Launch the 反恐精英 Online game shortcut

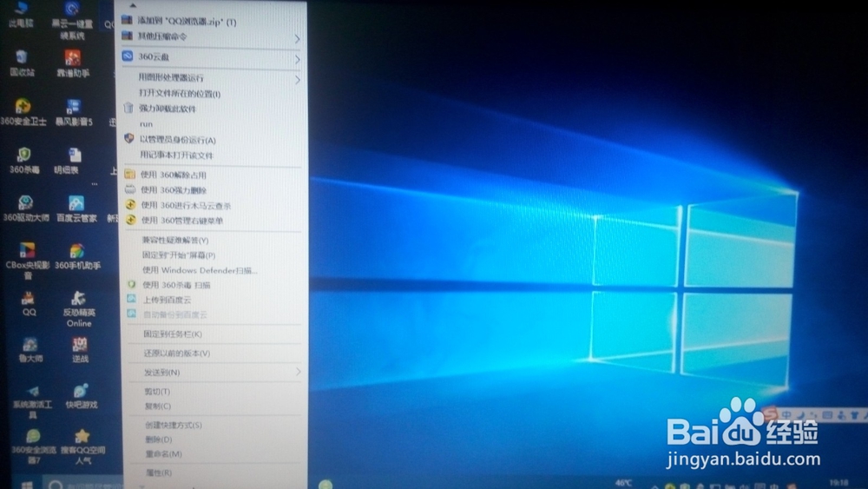point(79,309)
